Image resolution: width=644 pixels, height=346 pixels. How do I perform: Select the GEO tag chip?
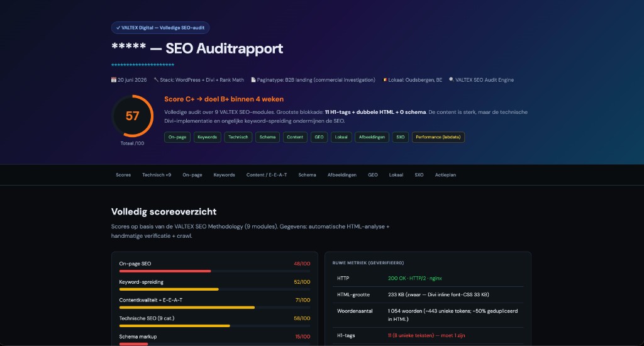pos(319,137)
